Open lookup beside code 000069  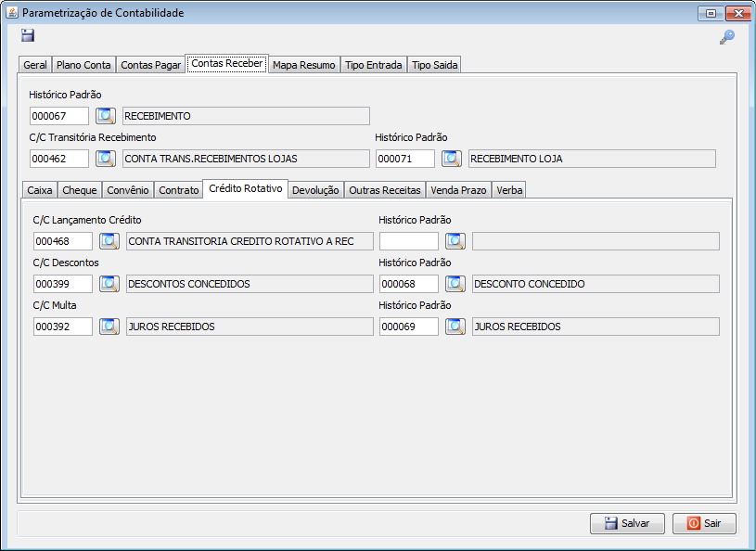pyautogui.click(x=455, y=327)
